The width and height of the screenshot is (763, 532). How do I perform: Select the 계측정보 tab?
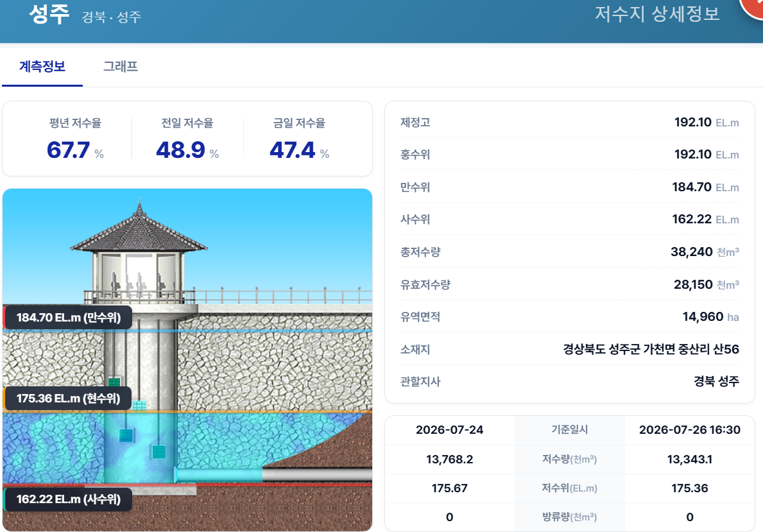tap(42, 66)
